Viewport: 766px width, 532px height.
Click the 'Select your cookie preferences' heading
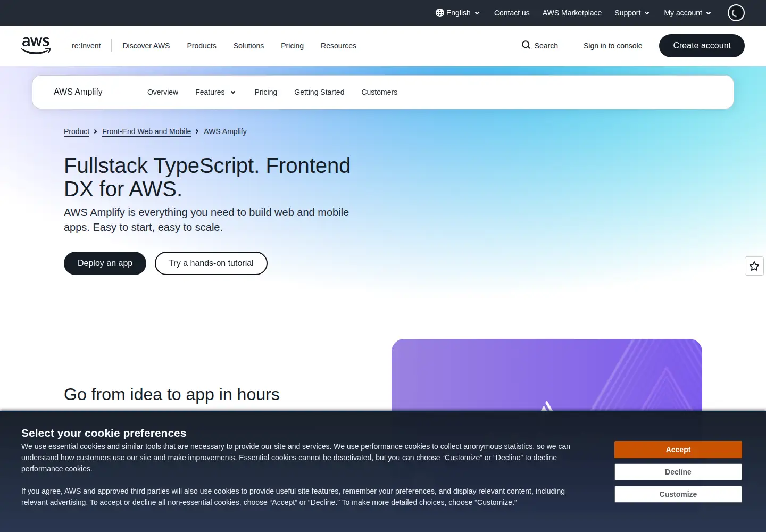pos(104,433)
